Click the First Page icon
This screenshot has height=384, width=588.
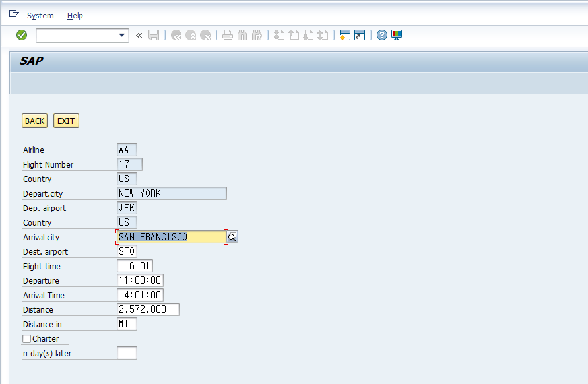tap(279, 35)
